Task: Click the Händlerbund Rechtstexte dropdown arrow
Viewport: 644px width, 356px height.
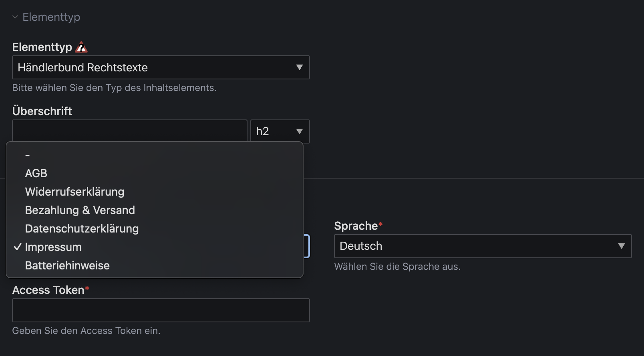Action: click(299, 67)
